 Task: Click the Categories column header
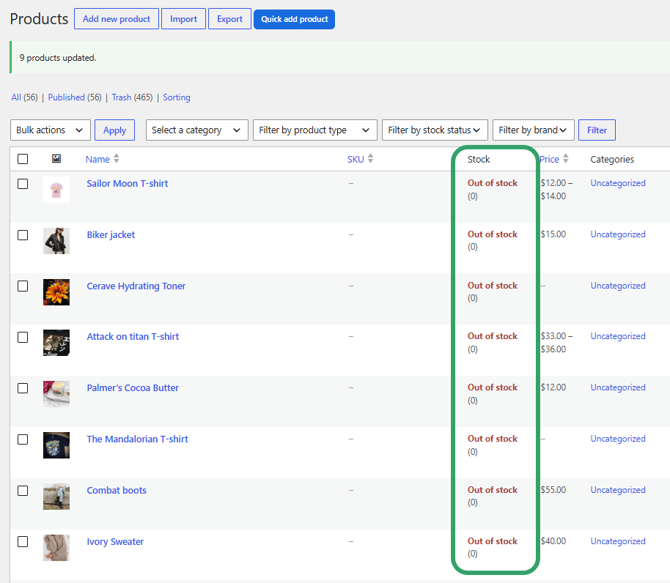[x=612, y=159]
